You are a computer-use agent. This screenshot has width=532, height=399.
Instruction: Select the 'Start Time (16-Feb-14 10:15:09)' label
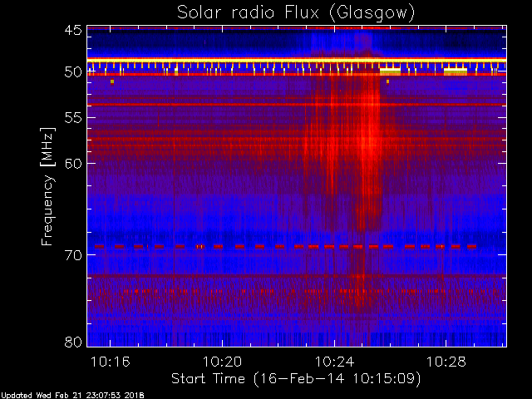click(296, 379)
